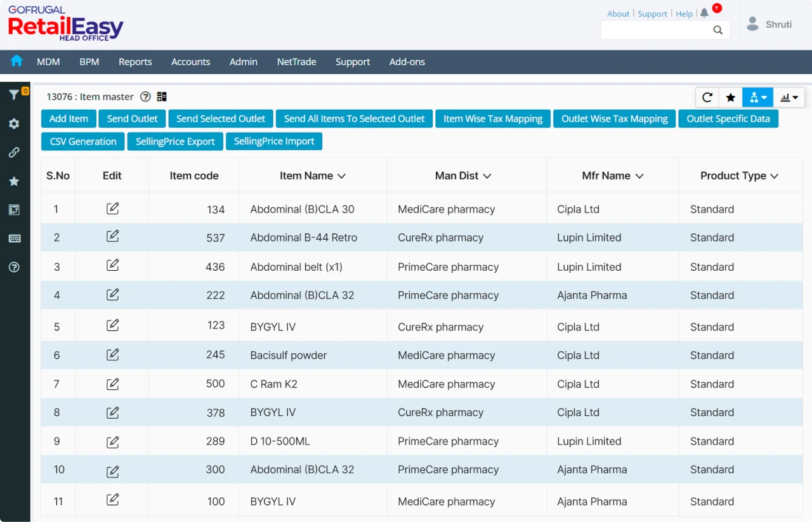Open the settings gear in the sidebar
Viewport: 812px width, 522px height.
14,124
